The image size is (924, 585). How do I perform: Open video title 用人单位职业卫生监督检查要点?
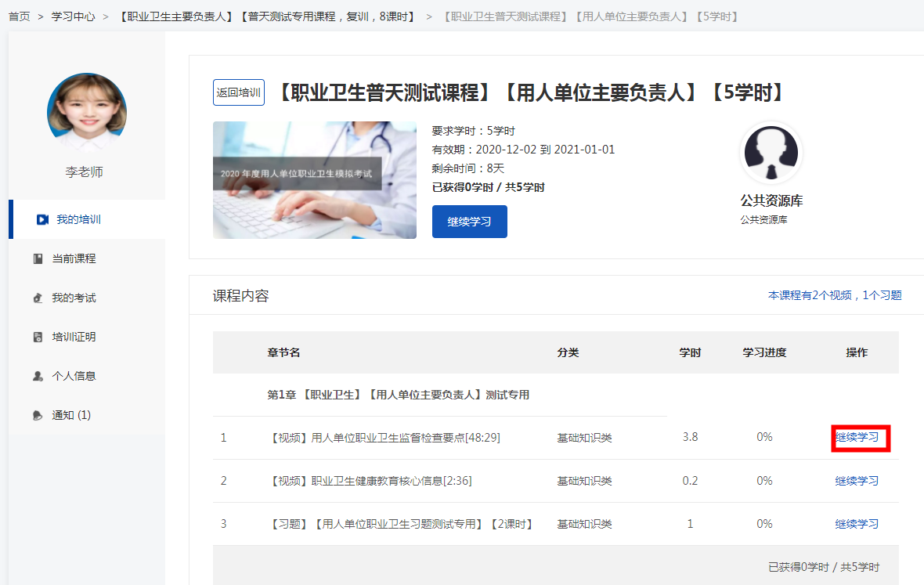[385, 438]
